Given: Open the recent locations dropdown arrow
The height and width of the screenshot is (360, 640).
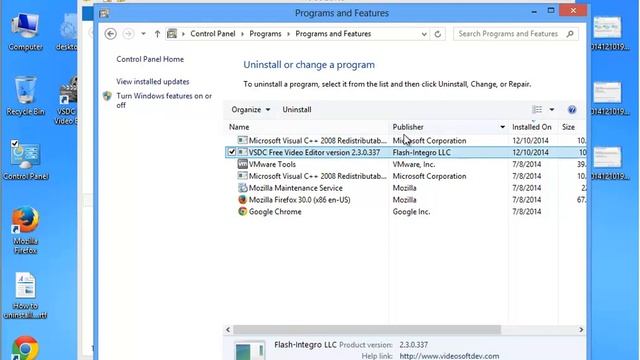Looking at the screenshot, I should (x=143, y=34).
